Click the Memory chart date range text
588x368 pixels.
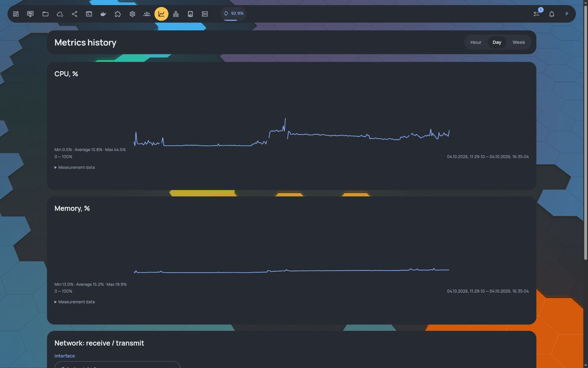(488, 291)
